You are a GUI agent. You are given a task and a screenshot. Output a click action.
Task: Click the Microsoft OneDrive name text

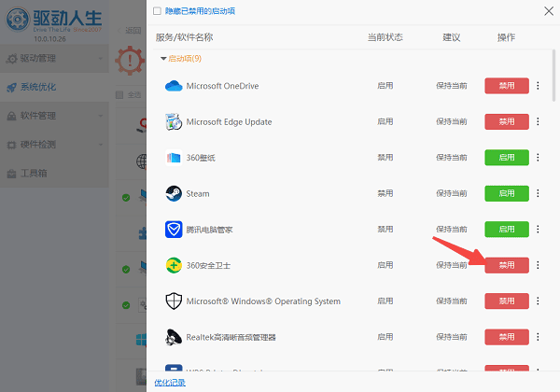coord(222,86)
